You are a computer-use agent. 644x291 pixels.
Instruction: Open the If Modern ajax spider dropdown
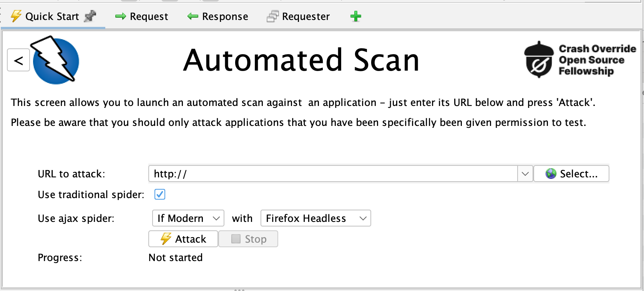(188, 218)
